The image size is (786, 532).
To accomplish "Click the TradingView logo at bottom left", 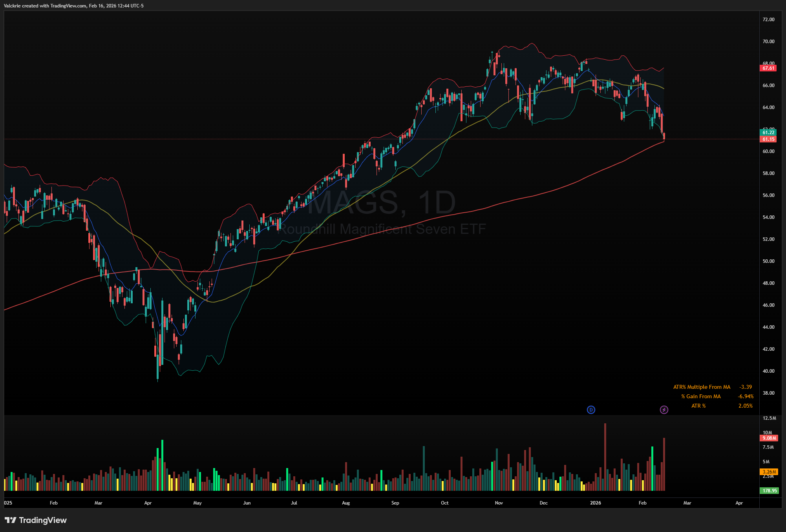I will pos(36,520).
